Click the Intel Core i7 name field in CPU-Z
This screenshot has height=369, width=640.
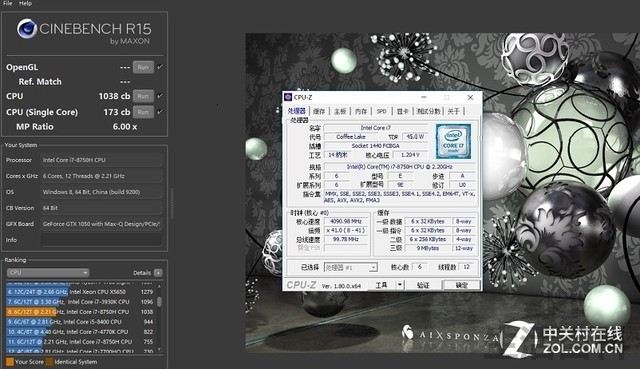(376, 128)
